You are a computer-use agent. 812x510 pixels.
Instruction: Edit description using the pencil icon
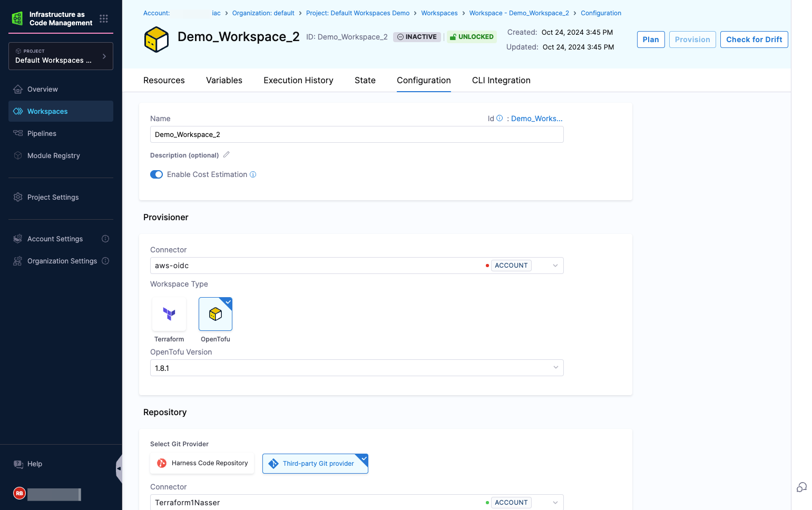tap(227, 154)
